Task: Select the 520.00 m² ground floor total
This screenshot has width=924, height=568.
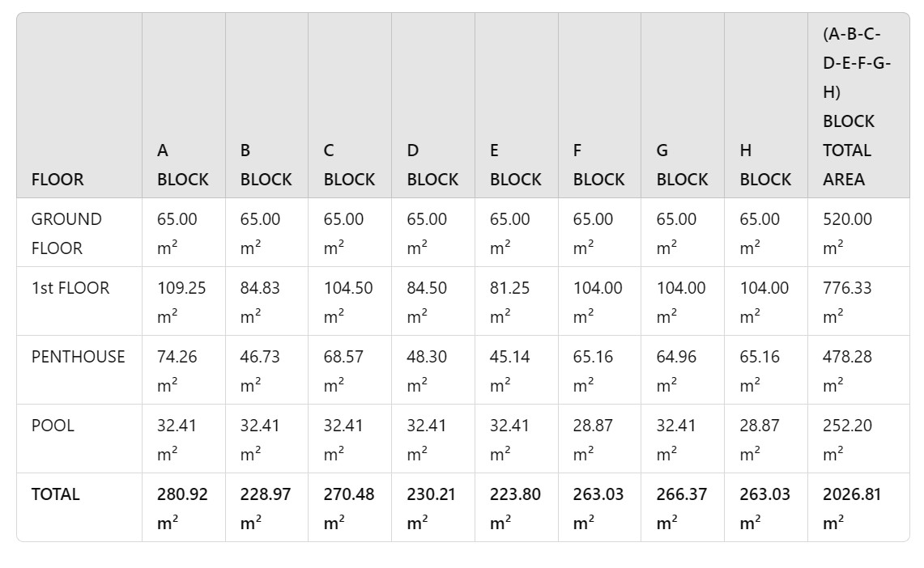Action: point(847,233)
